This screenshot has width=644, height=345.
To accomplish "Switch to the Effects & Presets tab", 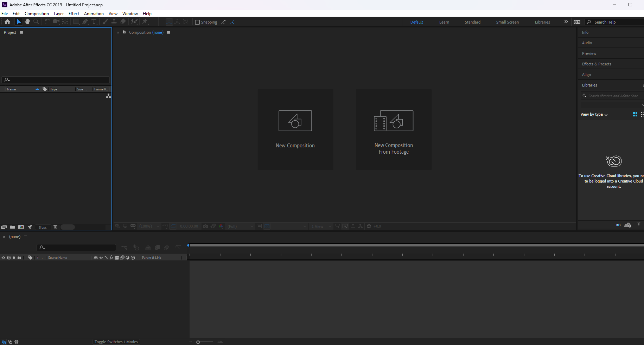I will point(596,64).
